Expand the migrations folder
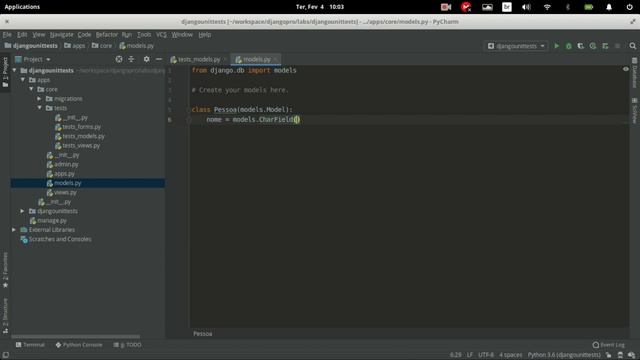Viewport: 640px width, 360px height. coord(40,98)
